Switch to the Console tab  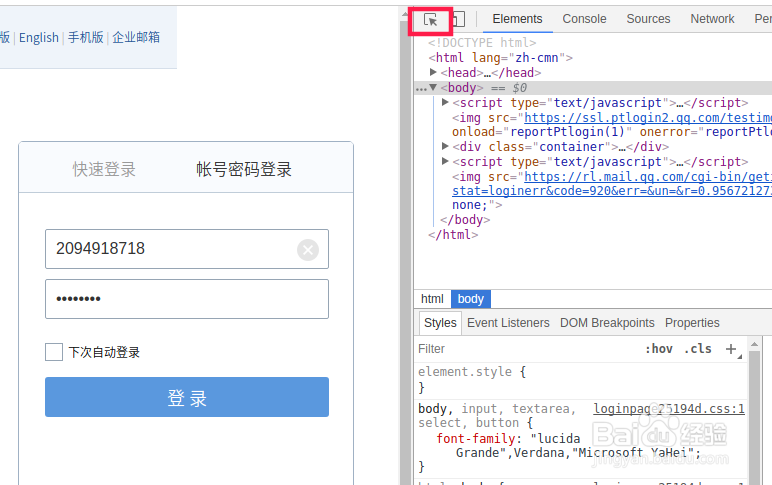[584, 19]
